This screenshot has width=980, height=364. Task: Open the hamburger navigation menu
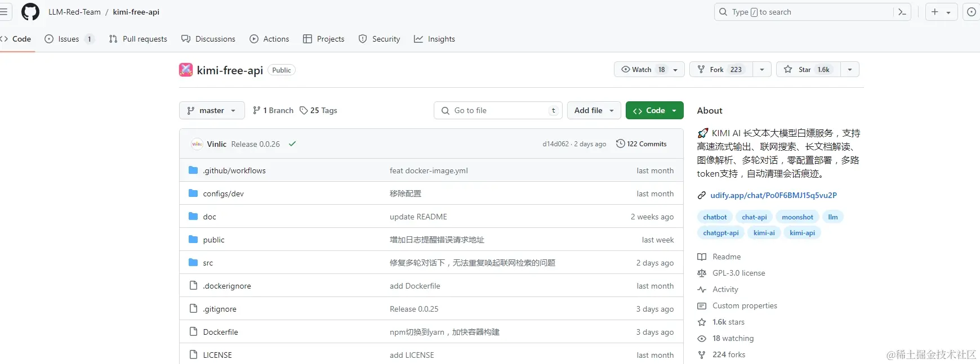(3, 12)
